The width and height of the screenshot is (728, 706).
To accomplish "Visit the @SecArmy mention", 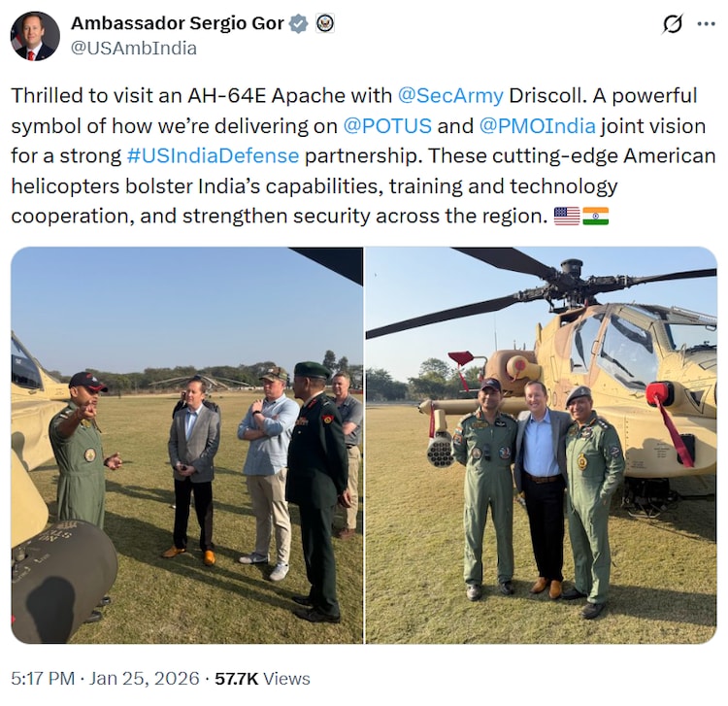I will coord(450,95).
